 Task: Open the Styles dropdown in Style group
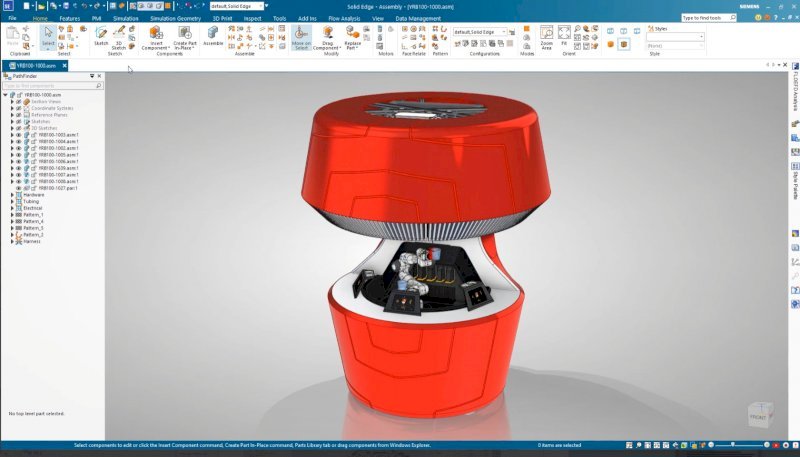point(675,37)
